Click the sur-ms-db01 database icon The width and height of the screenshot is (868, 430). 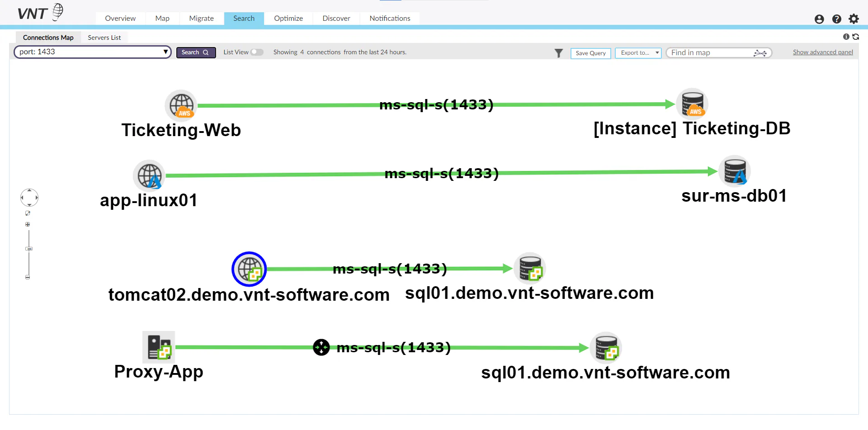click(735, 171)
